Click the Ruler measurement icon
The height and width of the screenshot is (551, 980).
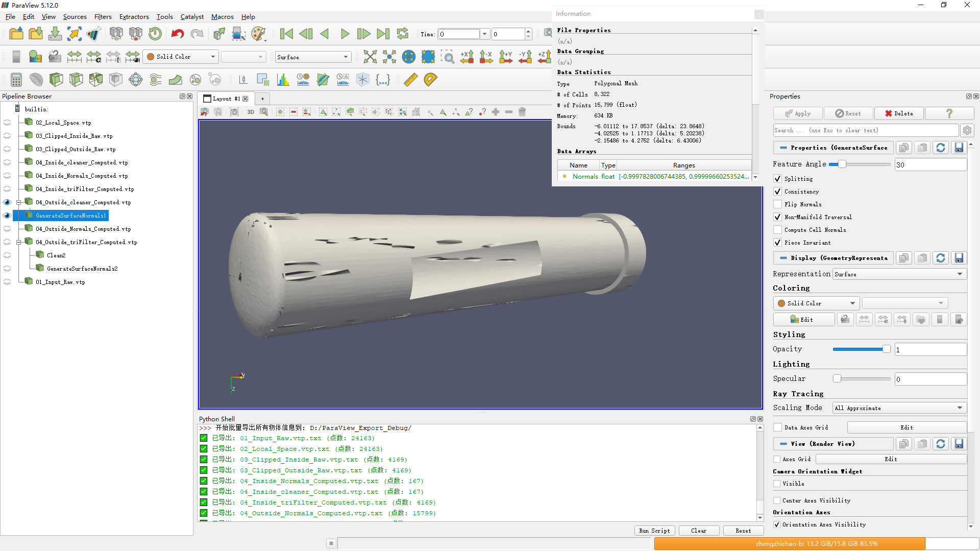(410, 80)
